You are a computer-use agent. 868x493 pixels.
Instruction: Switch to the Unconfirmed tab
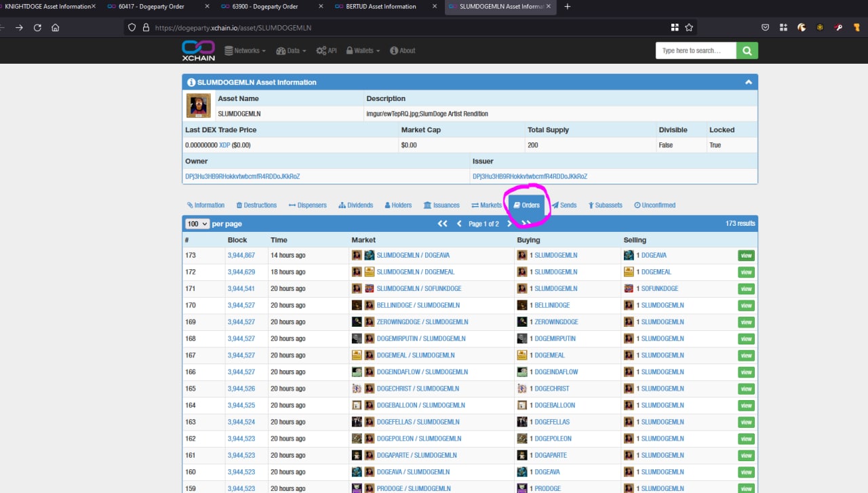tap(654, 205)
